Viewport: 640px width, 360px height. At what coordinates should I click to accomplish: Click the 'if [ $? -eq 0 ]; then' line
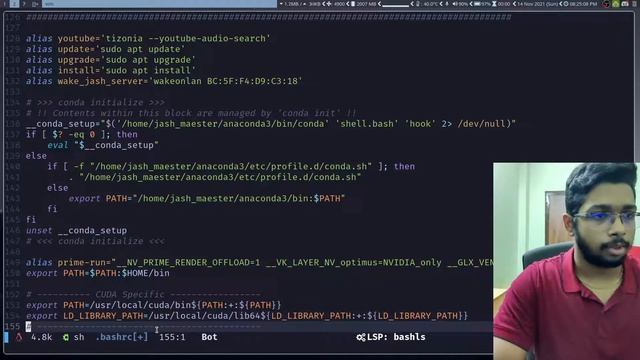[82, 134]
